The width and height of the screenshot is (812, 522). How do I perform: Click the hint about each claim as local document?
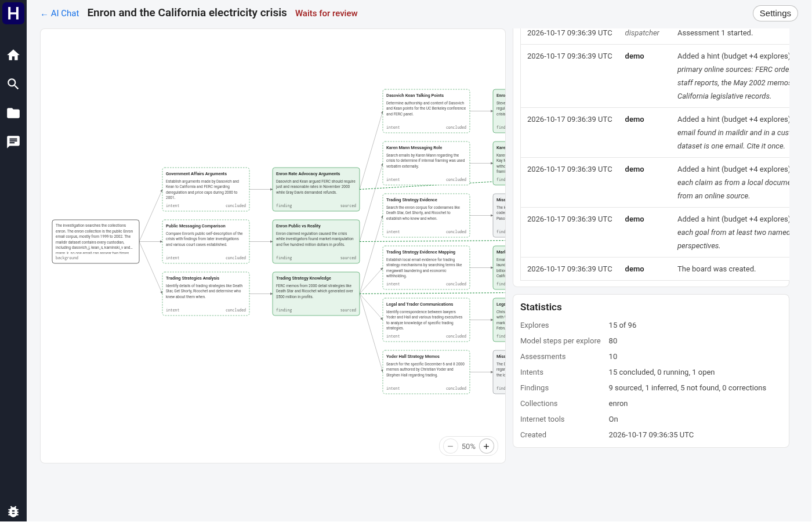pyautogui.click(x=733, y=183)
